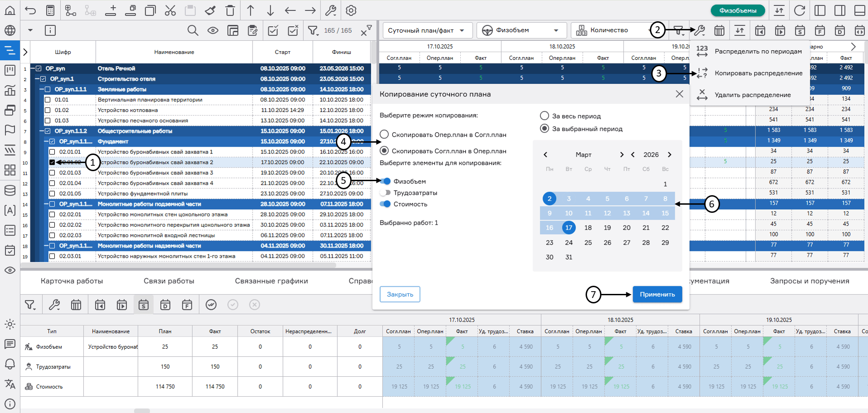Pick March 20 in the calendar

(x=626, y=228)
